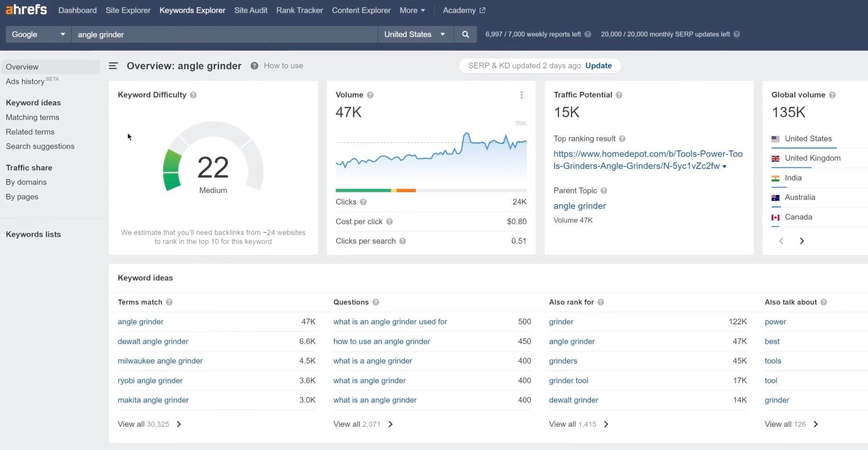Open the Google search engine dropdown
Screen dimensions: 868x450
[x=38, y=34]
